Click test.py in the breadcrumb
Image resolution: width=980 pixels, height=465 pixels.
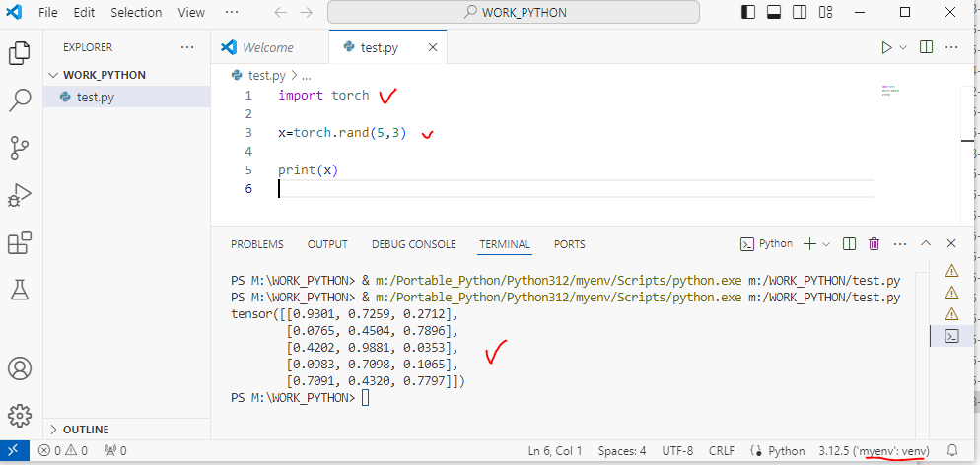267,76
